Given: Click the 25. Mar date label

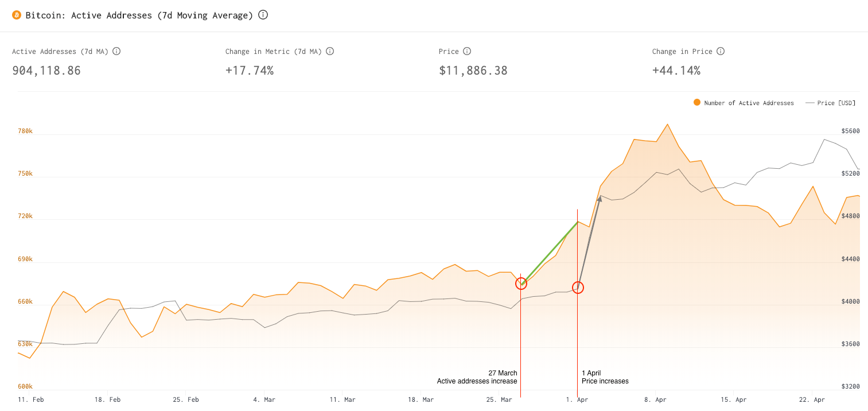Looking at the screenshot, I should click(x=499, y=400).
